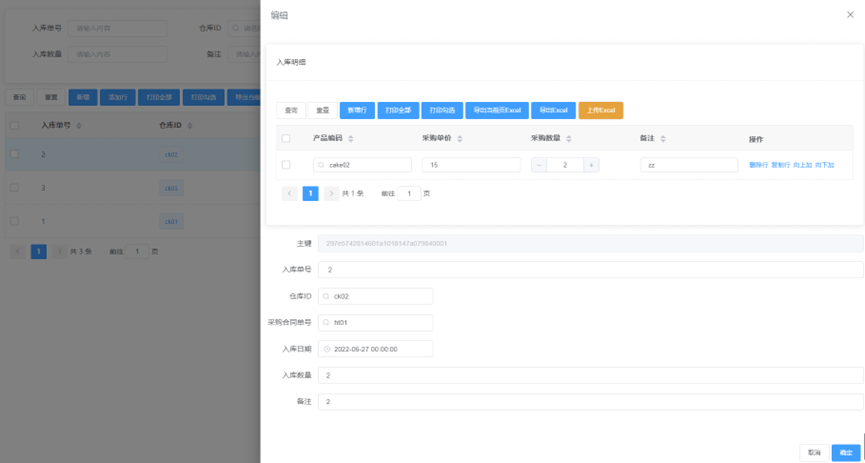The image size is (865, 463).
Task: Click the 入库数量 search input in background page
Action: point(118,55)
